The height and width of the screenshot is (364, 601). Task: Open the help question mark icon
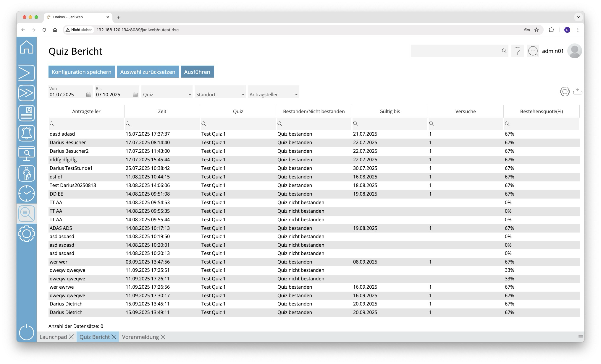point(518,51)
